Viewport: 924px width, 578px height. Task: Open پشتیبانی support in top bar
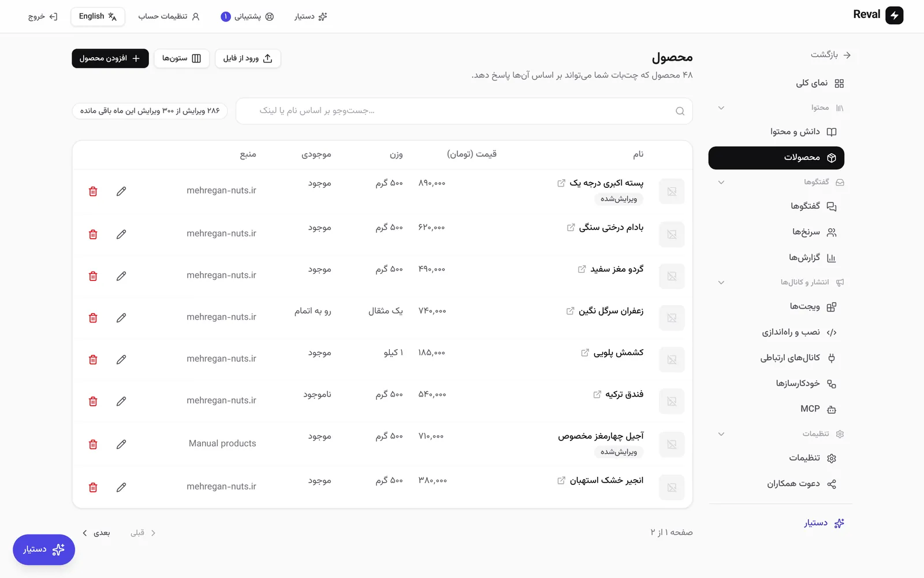pyautogui.click(x=247, y=17)
